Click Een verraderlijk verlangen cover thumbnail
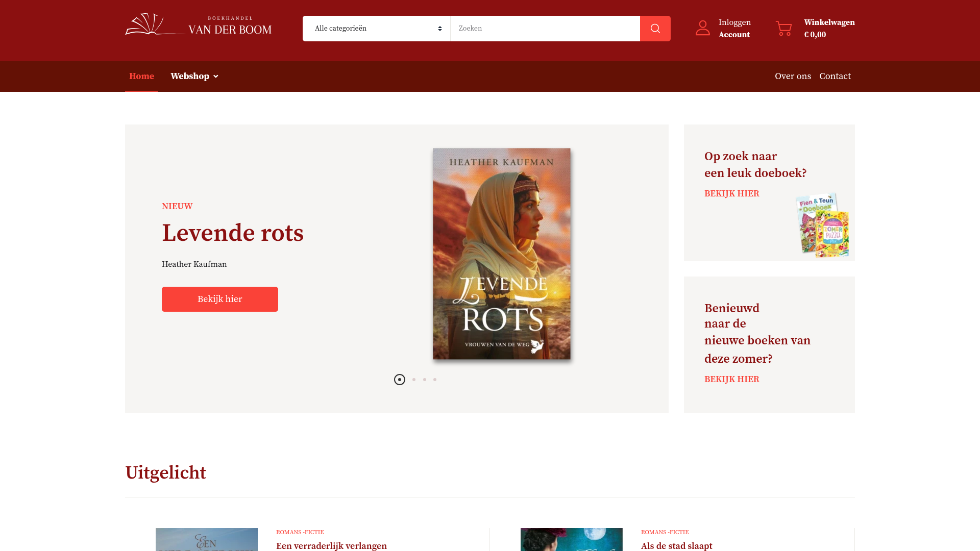980x551 pixels. (207, 539)
